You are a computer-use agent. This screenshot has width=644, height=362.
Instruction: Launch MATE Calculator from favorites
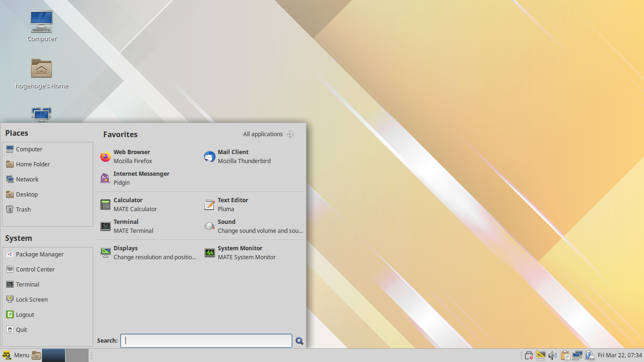(x=149, y=205)
